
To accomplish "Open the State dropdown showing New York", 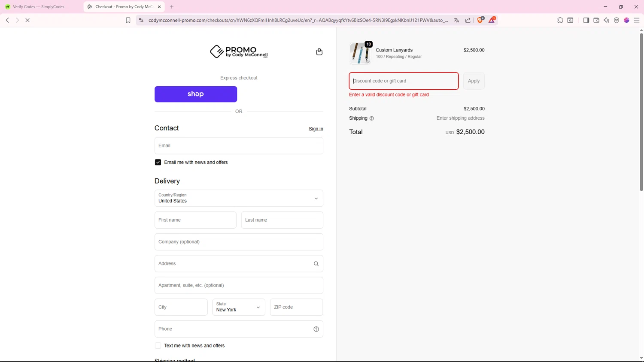I will coord(239,307).
